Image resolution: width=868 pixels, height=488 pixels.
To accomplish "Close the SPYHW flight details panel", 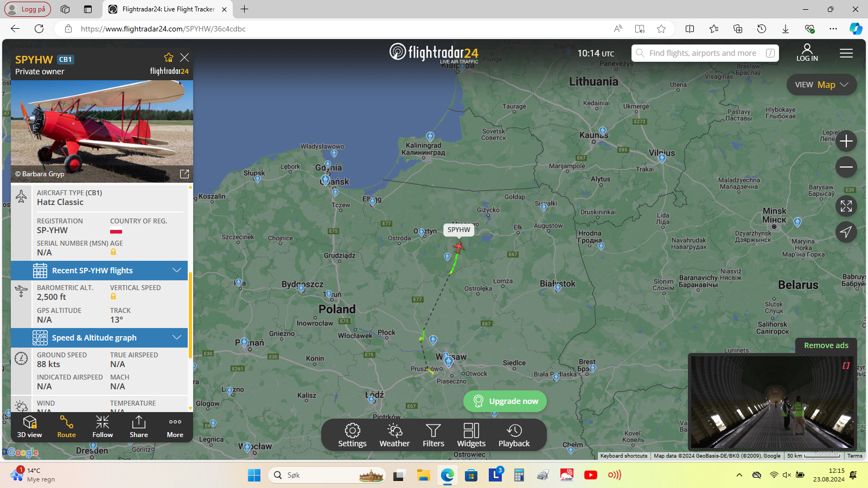I will click(x=184, y=57).
